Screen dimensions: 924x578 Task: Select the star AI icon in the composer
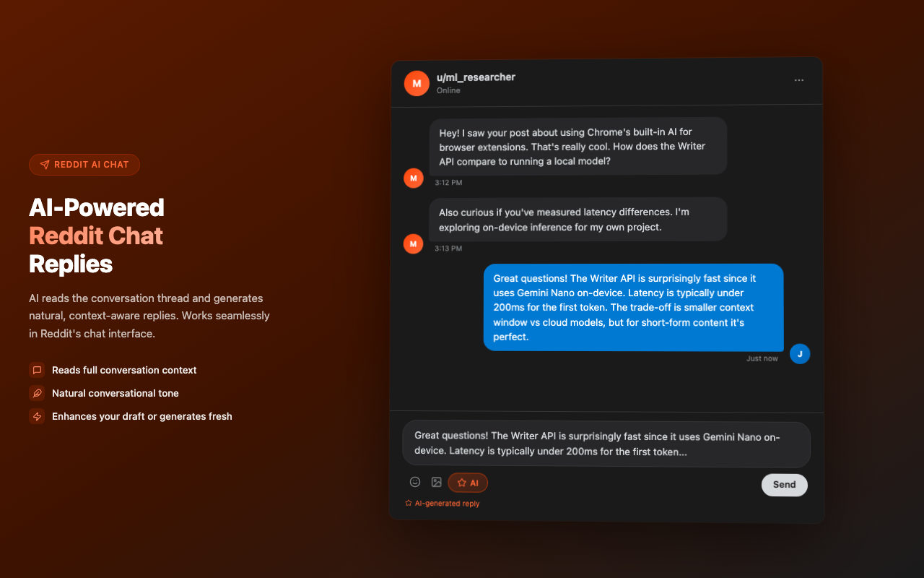[x=461, y=482]
